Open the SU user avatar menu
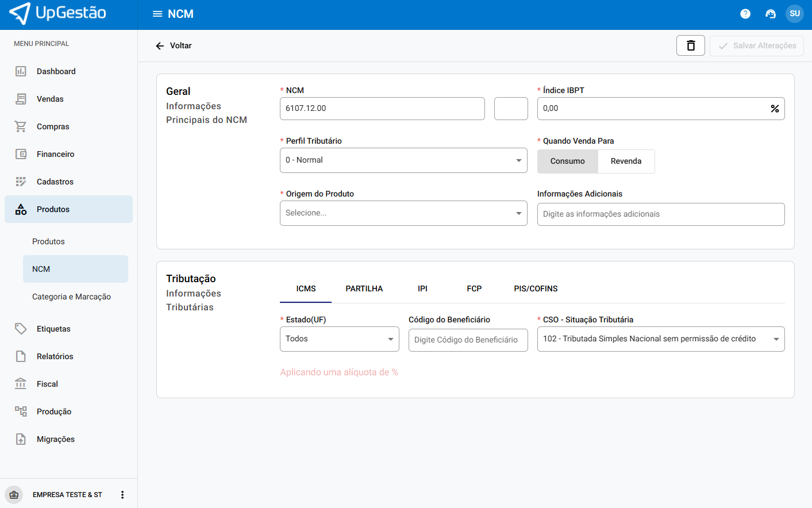Screen dimensions: 812x508 795,14
